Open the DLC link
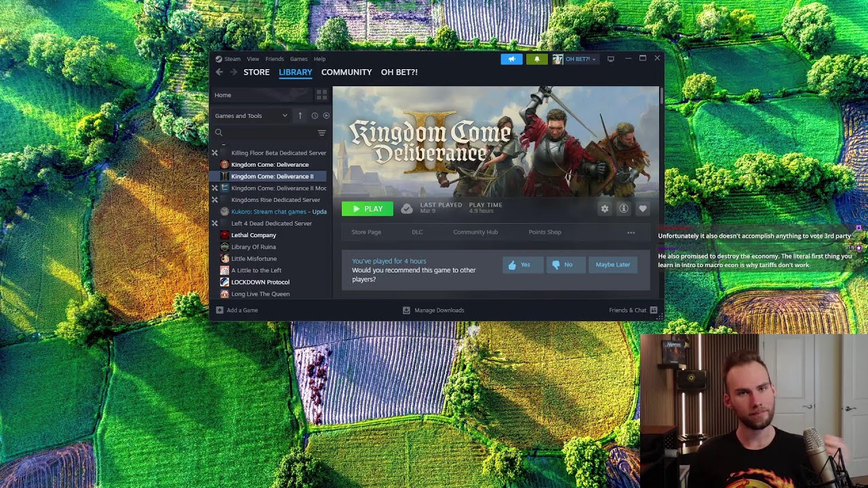 pyautogui.click(x=417, y=232)
